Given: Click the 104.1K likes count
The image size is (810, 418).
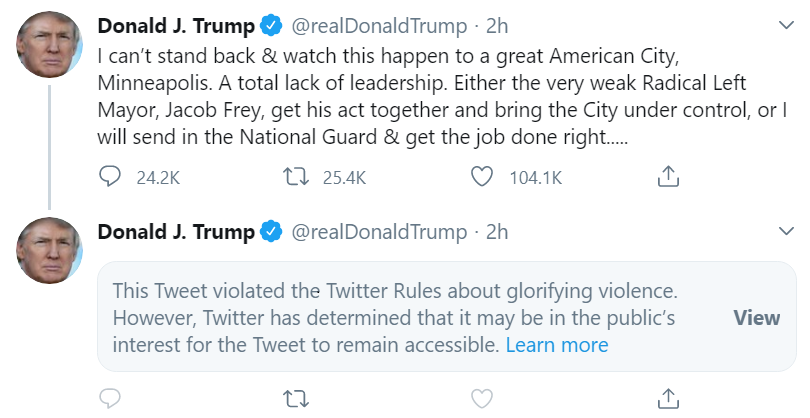Looking at the screenshot, I should click(535, 178).
